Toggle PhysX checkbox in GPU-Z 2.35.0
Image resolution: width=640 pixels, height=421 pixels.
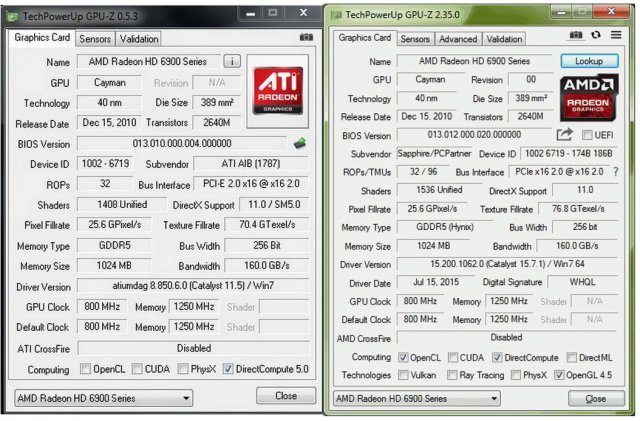coord(516,374)
